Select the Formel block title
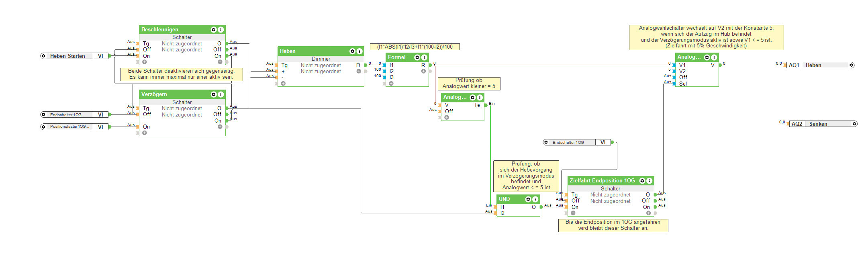This screenshot has height=270, width=868. click(397, 57)
